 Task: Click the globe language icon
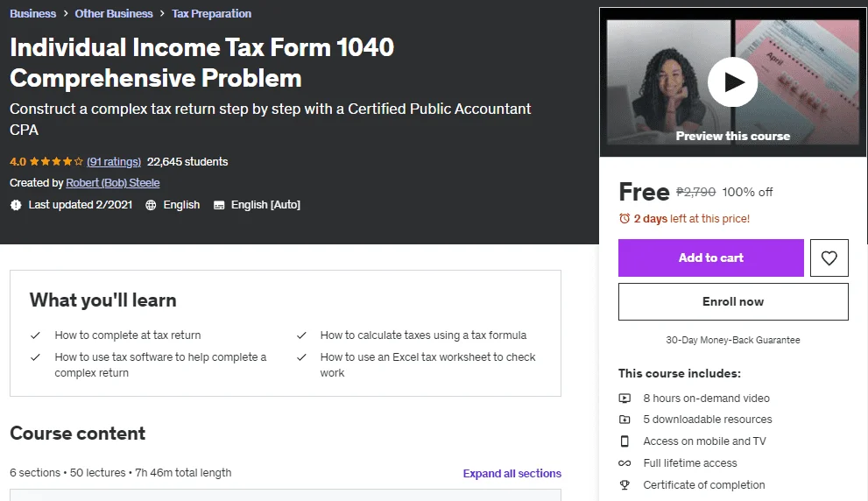[151, 205]
